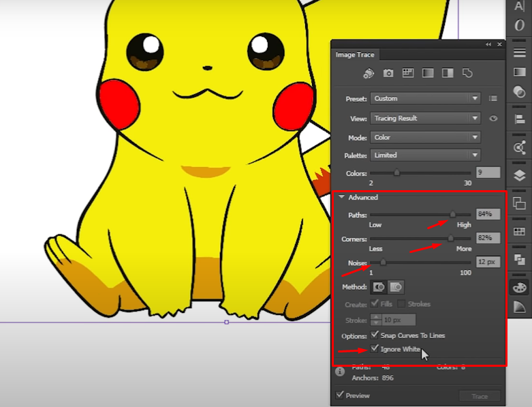Open the Image Trace dock icon

(x=520, y=148)
